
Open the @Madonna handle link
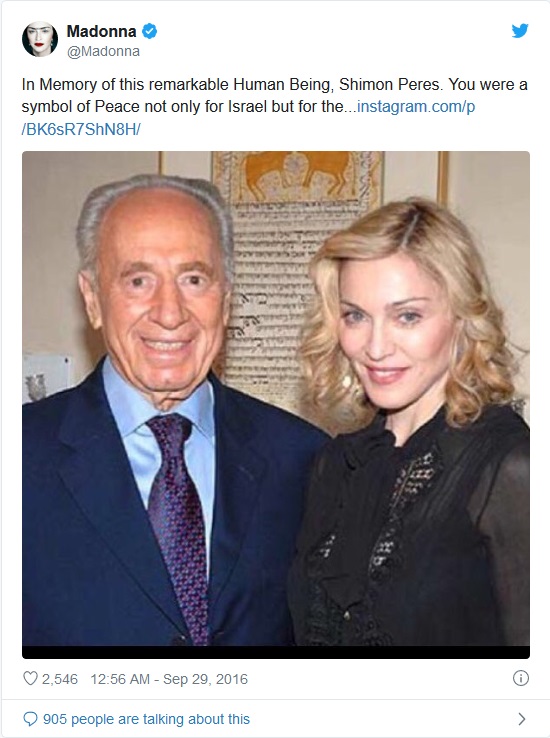(103, 51)
